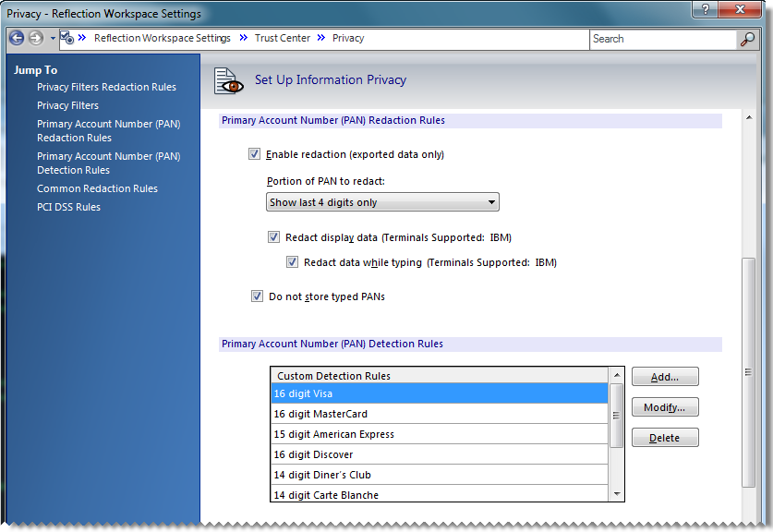773x532 pixels.
Task: Select 16 digit Visa rule
Action: tap(440, 393)
